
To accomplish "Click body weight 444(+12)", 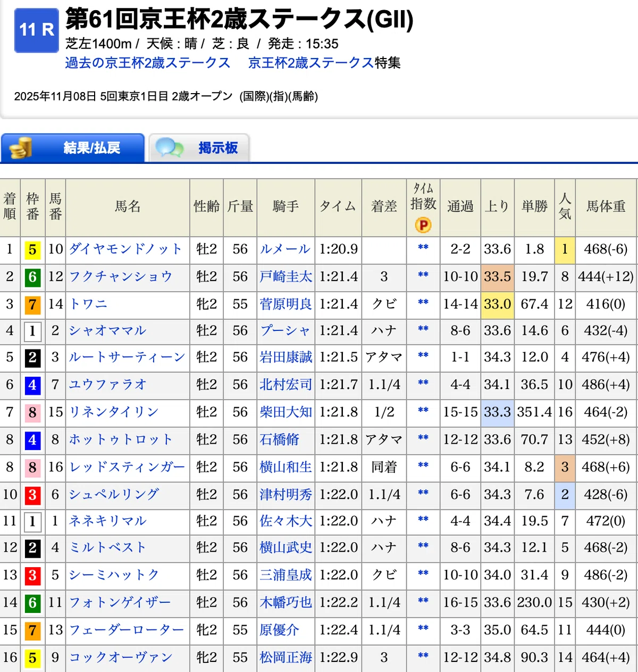I will click(606, 277).
